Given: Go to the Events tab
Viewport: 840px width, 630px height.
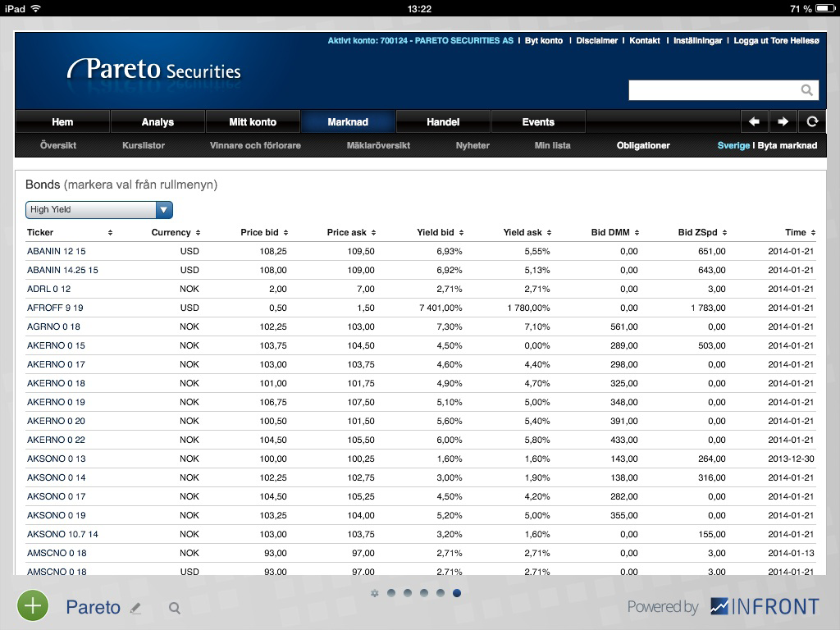Looking at the screenshot, I should click(538, 121).
